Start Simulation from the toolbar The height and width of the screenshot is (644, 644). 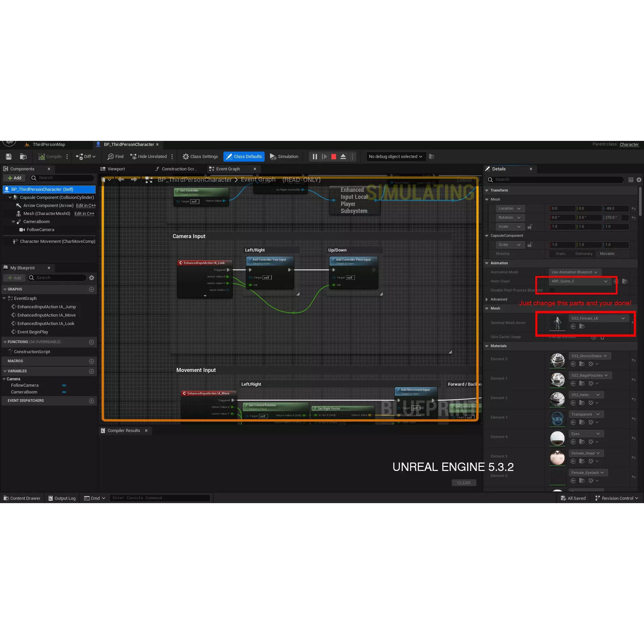coord(284,157)
